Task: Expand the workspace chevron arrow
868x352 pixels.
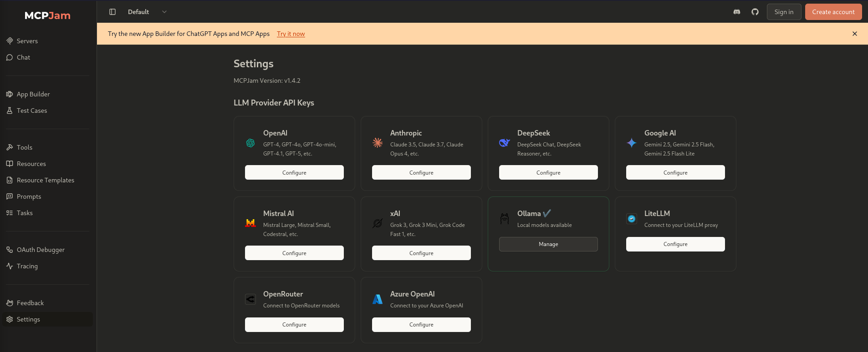Action: 164,12
